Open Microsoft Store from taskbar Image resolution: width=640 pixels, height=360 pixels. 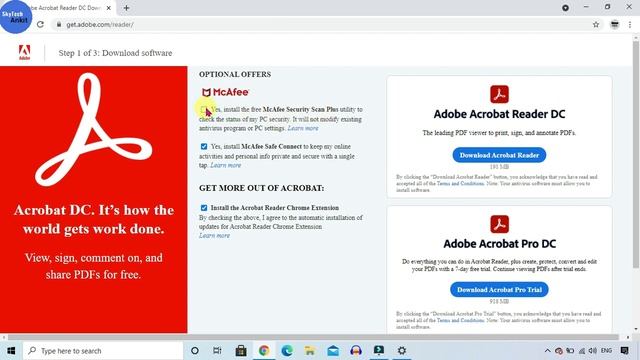241,351
